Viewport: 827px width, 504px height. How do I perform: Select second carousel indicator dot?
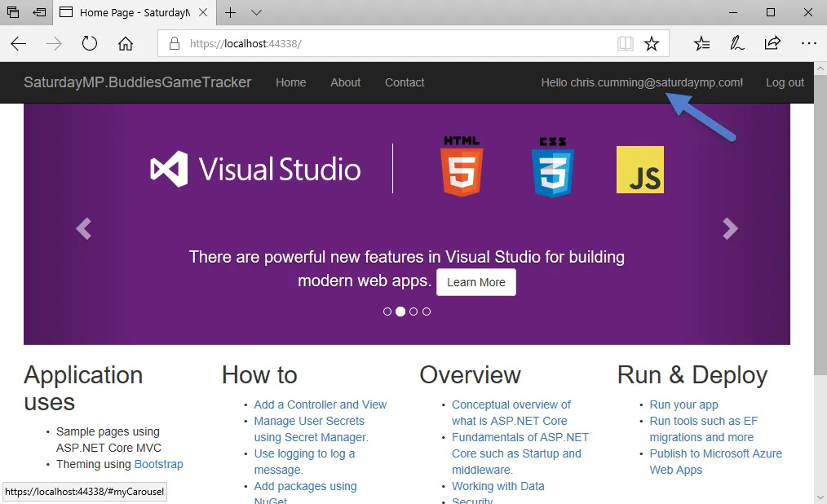[400, 312]
